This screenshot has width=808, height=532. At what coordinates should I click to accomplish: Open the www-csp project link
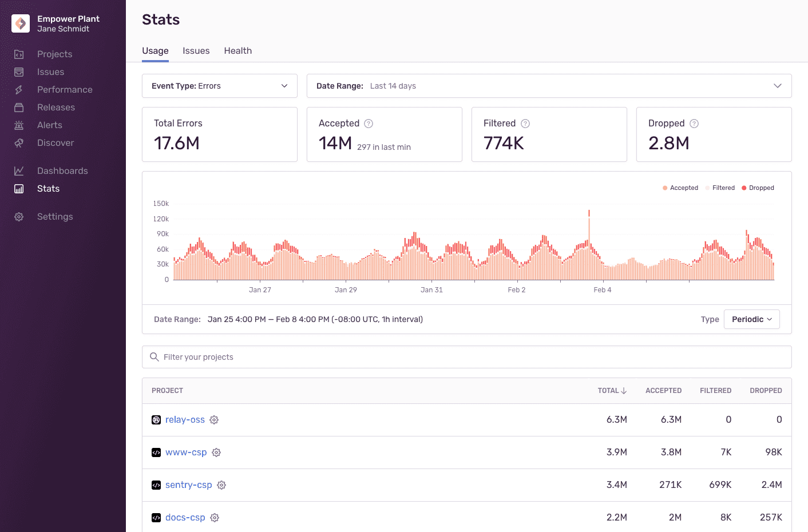coord(185,452)
